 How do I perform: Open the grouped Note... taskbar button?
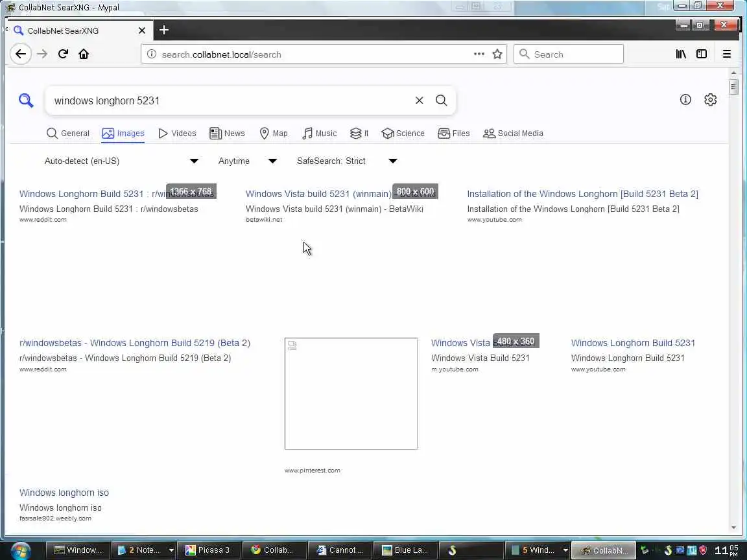click(144, 550)
